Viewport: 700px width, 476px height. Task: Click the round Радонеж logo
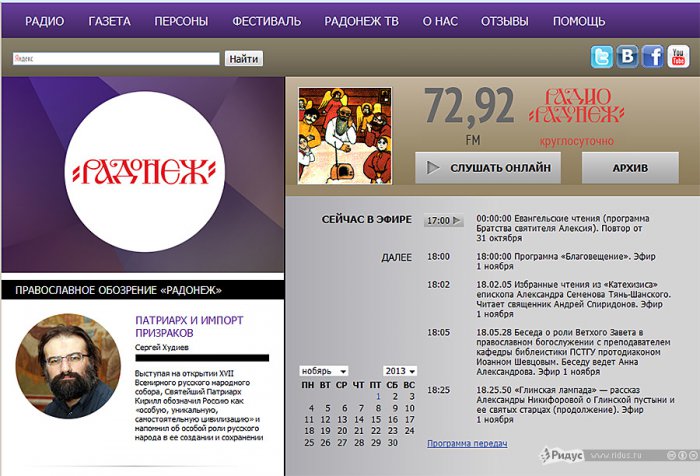point(142,170)
